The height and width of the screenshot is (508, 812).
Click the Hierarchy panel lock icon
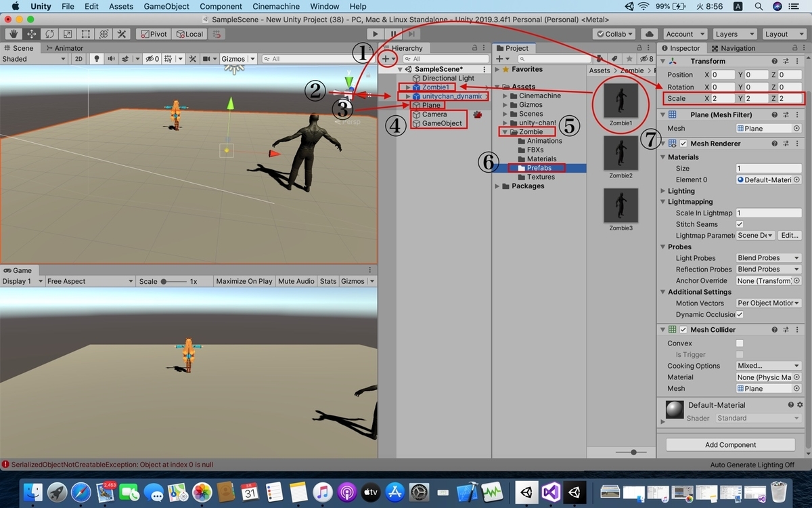474,48
